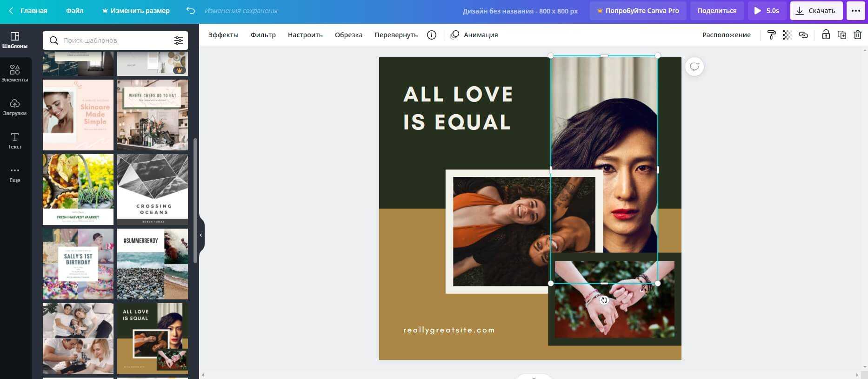Viewport: 868px width, 379px height.
Task: Click the Скачать download button
Action: click(816, 10)
